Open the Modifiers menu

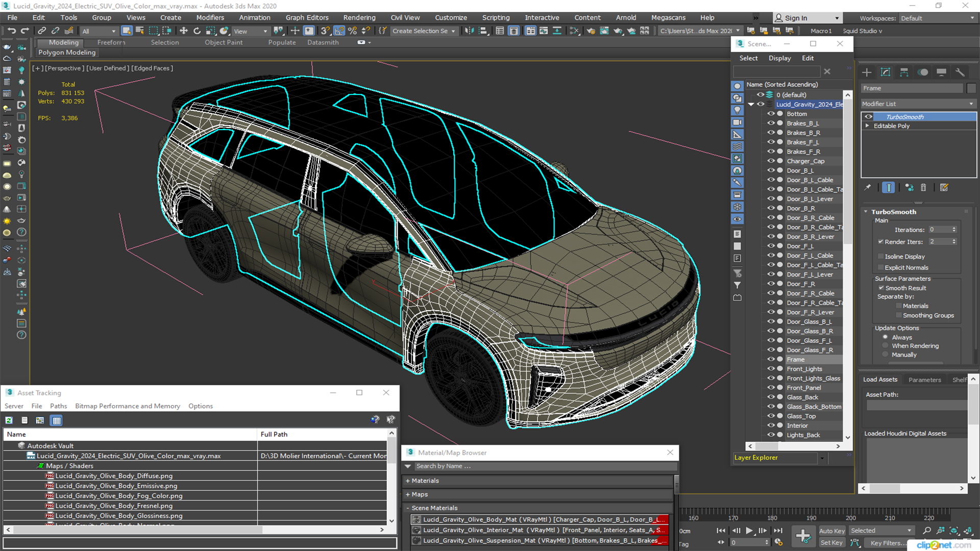click(x=210, y=17)
